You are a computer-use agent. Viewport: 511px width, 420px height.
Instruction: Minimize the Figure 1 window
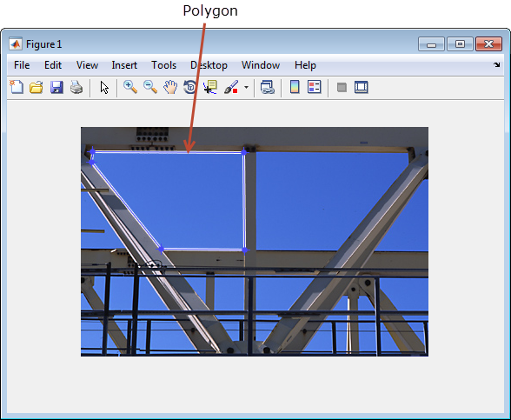(x=431, y=44)
